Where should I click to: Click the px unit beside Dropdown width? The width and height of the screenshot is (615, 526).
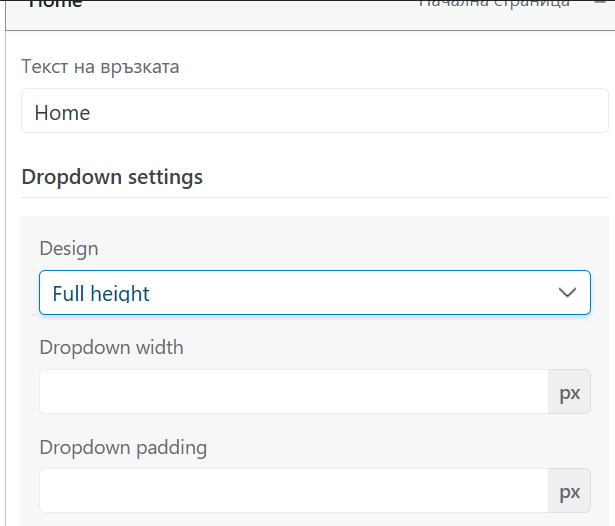[569, 392]
